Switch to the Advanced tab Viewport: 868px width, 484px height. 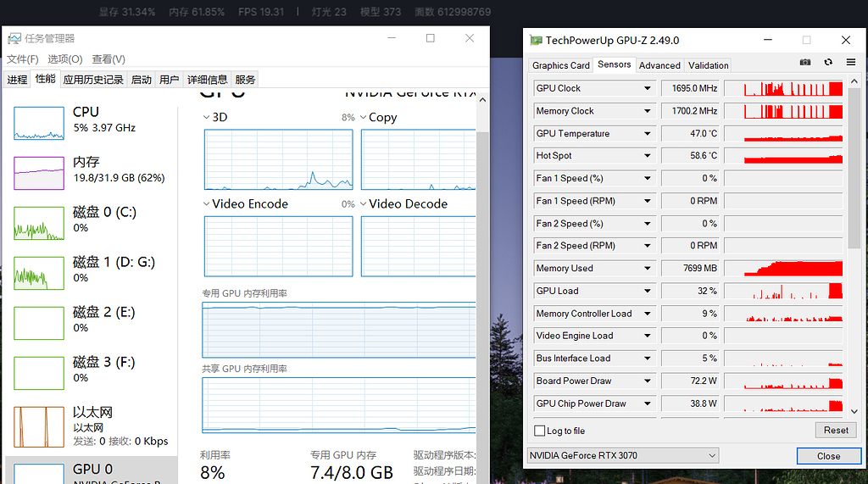tap(659, 65)
